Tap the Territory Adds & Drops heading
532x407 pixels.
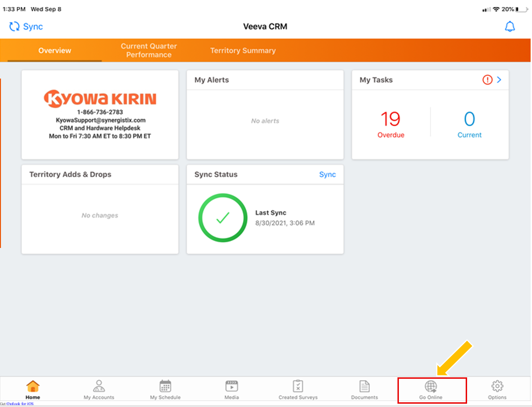pos(70,175)
